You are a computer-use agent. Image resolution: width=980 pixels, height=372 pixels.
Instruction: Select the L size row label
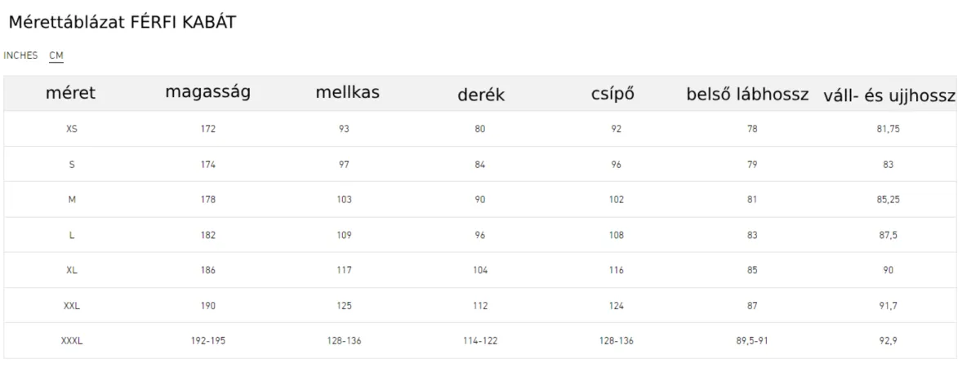click(72, 235)
